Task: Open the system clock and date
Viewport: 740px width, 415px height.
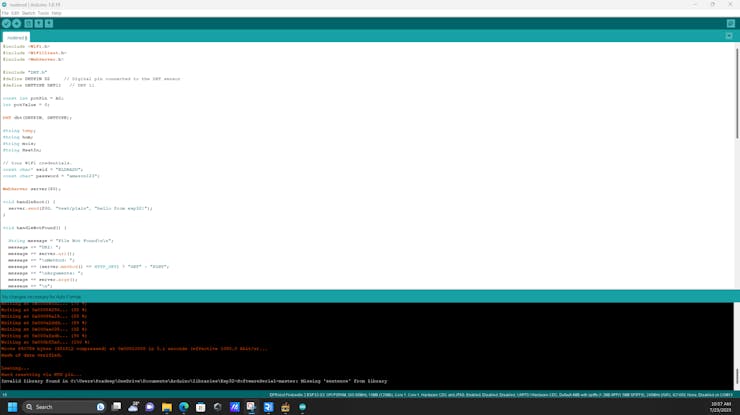Action: 721,407
